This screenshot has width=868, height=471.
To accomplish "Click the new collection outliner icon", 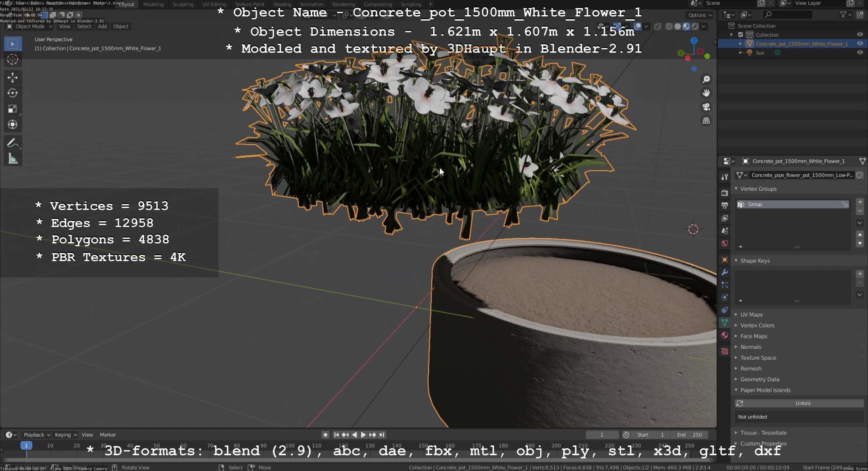I will tap(860, 15).
